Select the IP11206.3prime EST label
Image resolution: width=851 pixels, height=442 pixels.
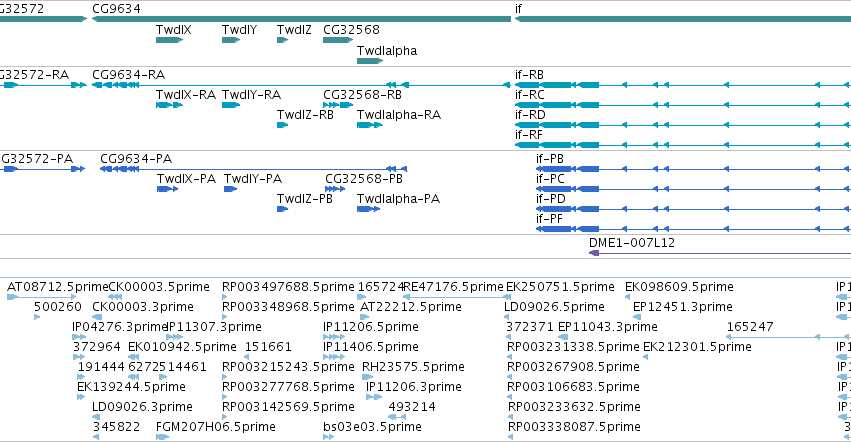(x=414, y=387)
